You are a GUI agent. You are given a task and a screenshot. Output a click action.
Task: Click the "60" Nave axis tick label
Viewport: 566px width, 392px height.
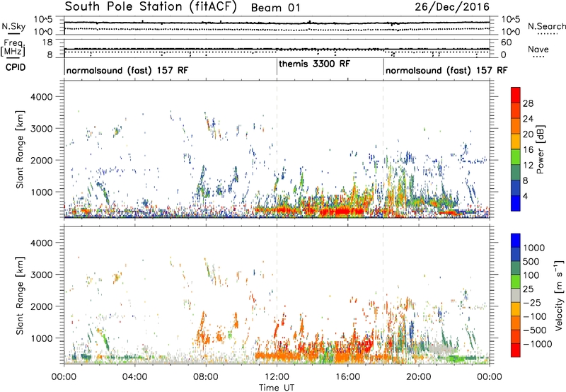pos(507,42)
